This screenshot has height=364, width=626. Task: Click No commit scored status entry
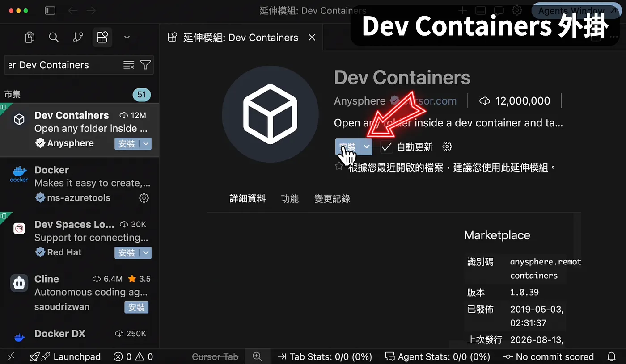click(x=548, y=357)
